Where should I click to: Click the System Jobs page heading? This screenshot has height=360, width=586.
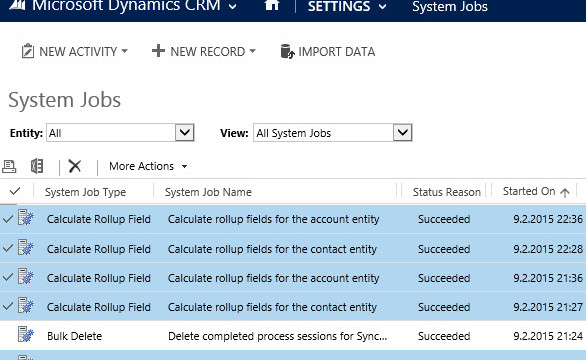[64, 100]
